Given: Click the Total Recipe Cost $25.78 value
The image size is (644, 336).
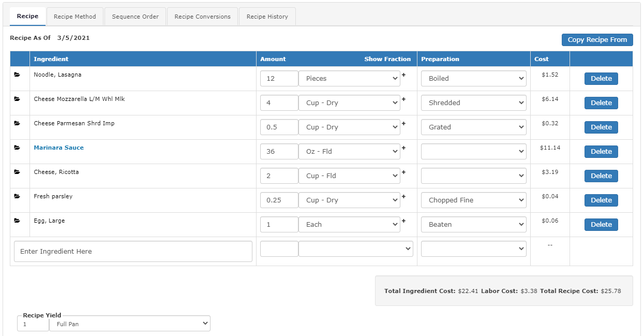Looking at the screenshot, I should tap(610, 291).
